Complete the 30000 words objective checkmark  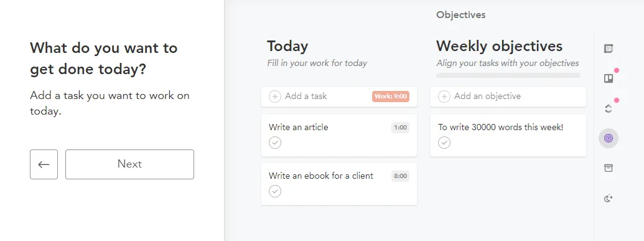click(444, 143)
